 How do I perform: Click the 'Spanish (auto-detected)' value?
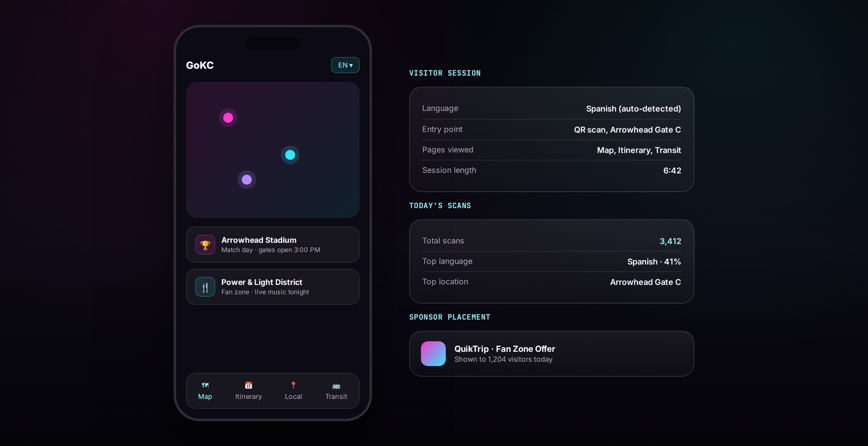coord(634,109)
